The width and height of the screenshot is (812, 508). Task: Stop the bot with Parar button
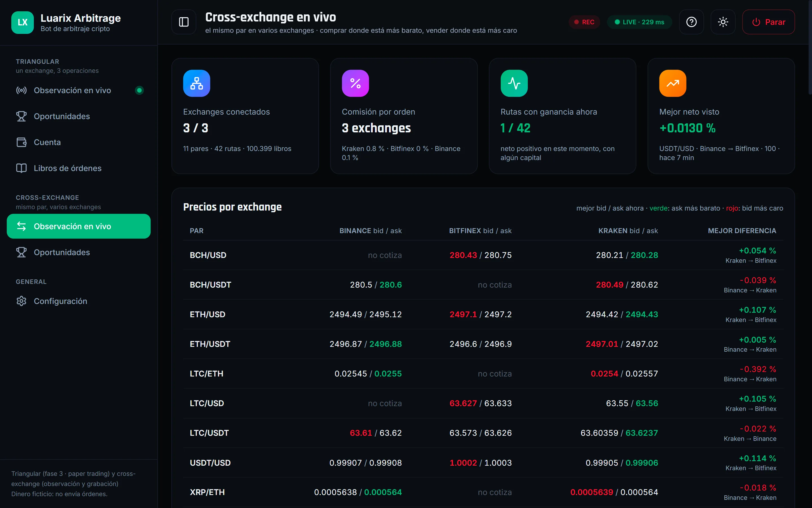point(768,22)
